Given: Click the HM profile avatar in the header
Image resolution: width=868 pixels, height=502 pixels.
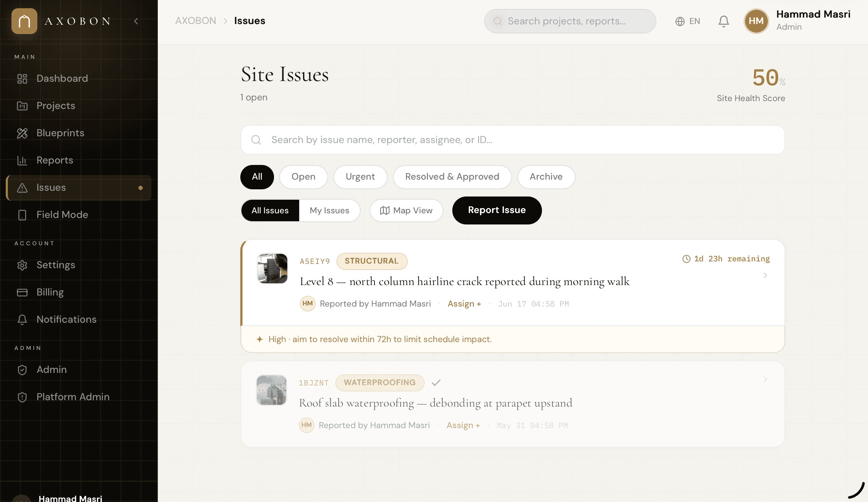Looking at the screenshot, I should point(756,21).
